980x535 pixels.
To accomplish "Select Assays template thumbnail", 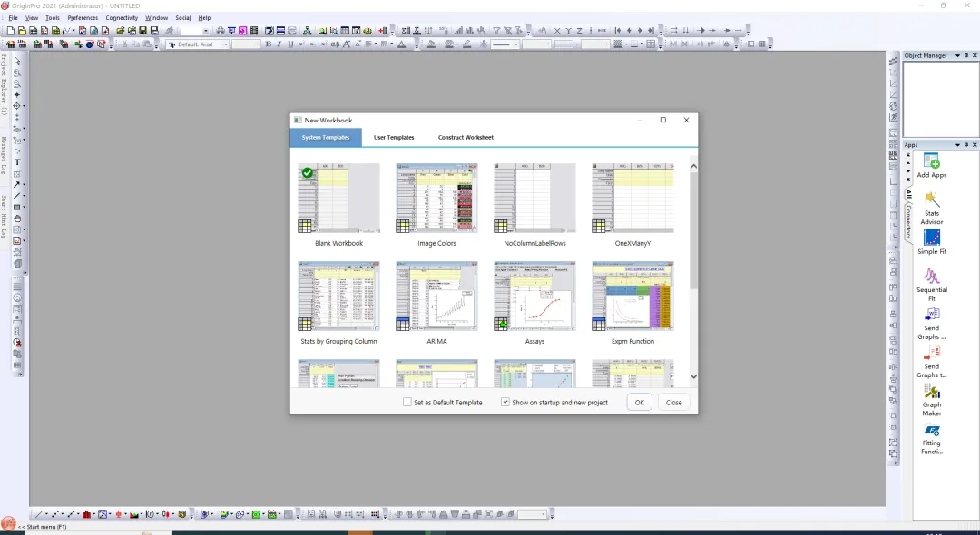I will (534, 296).
